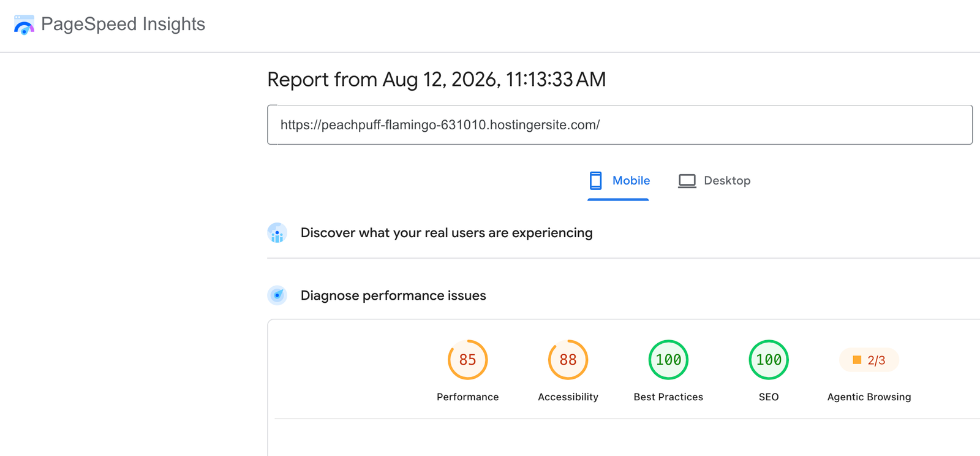Click the URL input field

(620, 125)
